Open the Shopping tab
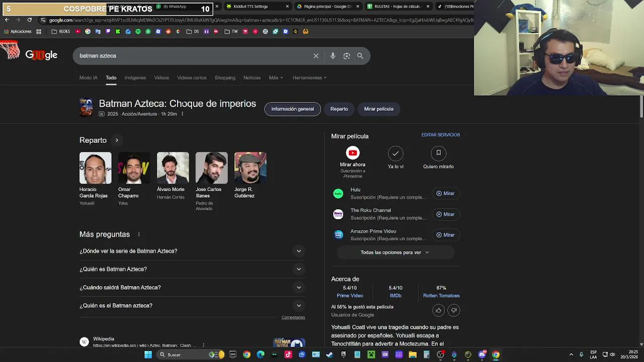 225,78
